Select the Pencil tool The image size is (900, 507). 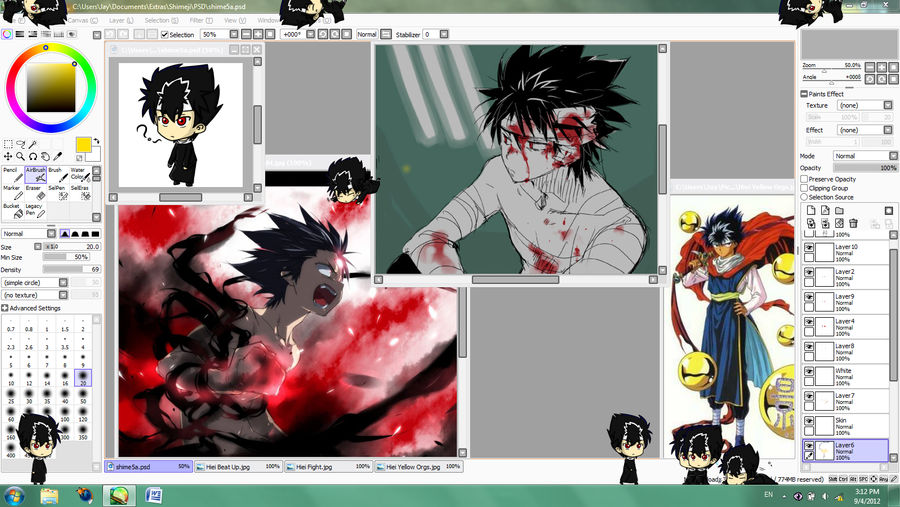tap(13, 175)
